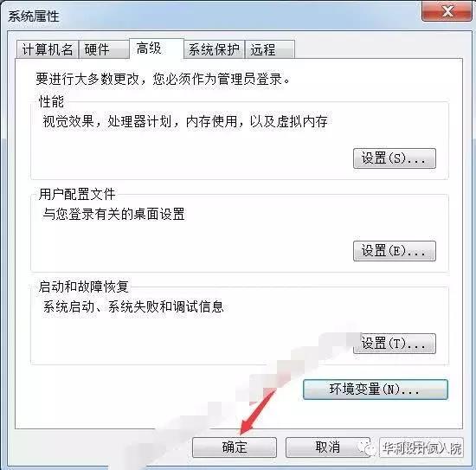Open performance 设置(S) button
The image size is (476, 470).
pyautogui.click(x=395, y=158)
